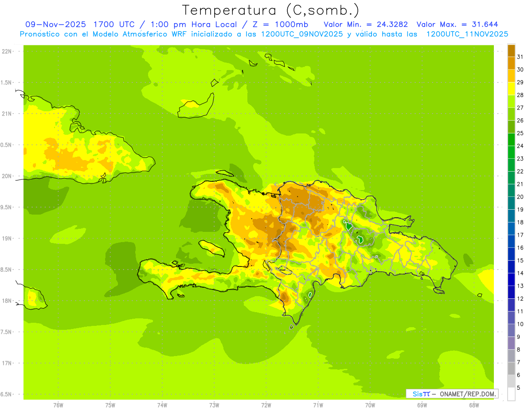Select the legend swatch between 27 and 28
This screenshot has width=532, height=411.
click(x=511, y=101)
